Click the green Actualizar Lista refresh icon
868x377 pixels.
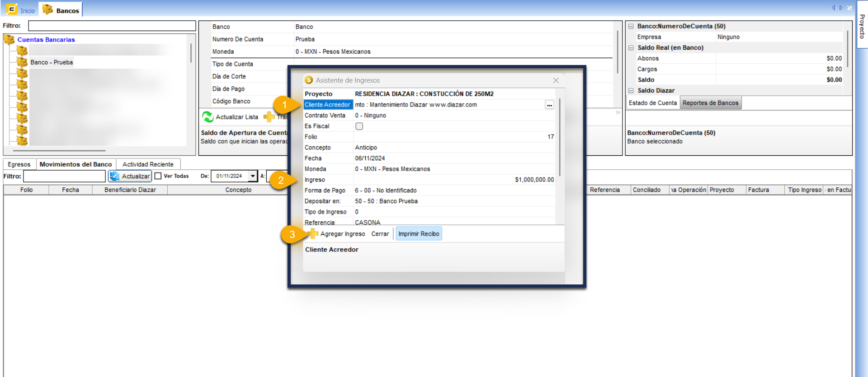click(208, 117)
